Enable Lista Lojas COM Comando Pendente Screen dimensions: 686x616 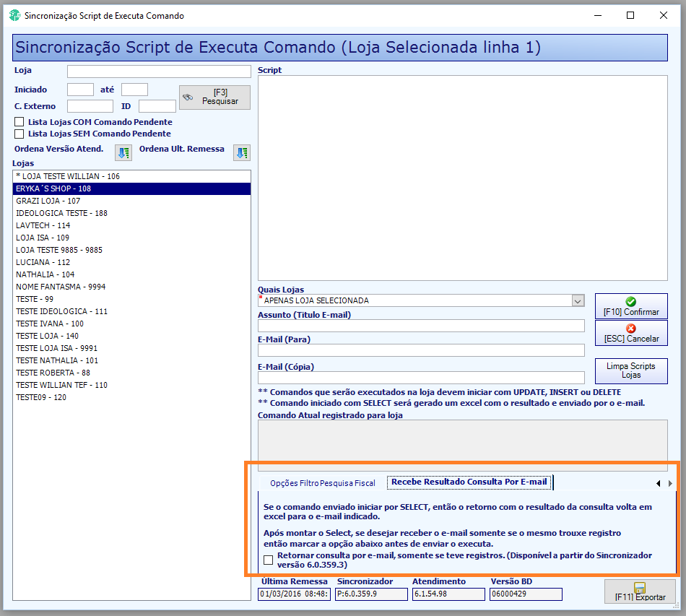19,122
